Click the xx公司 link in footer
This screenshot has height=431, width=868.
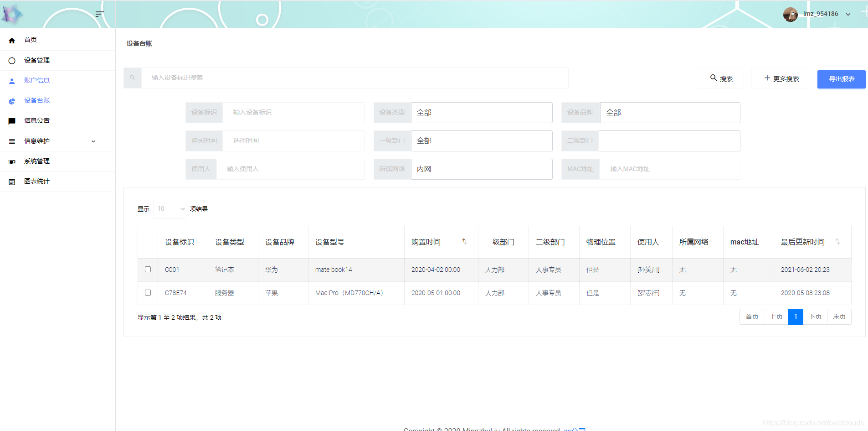pos(575,429)
